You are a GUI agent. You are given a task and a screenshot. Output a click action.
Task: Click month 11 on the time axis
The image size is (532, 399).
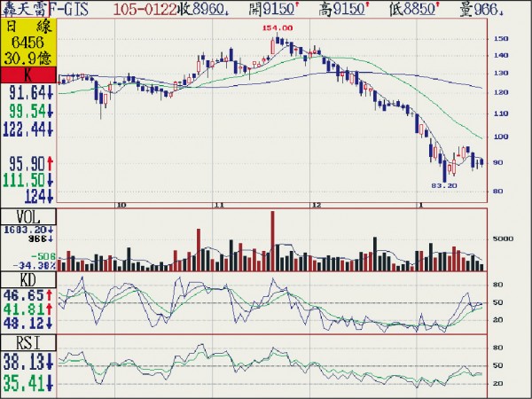(217, 205)
